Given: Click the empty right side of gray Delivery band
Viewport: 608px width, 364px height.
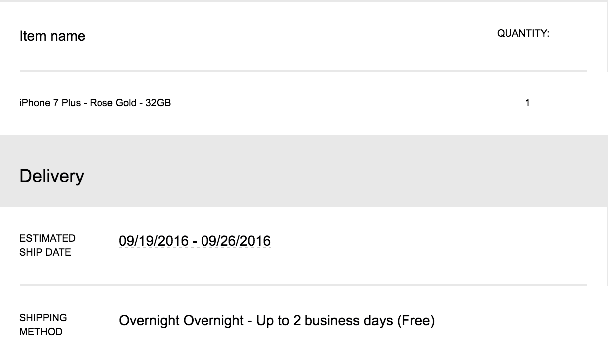Looking at the screenshot, I should [x=448, y=171].
